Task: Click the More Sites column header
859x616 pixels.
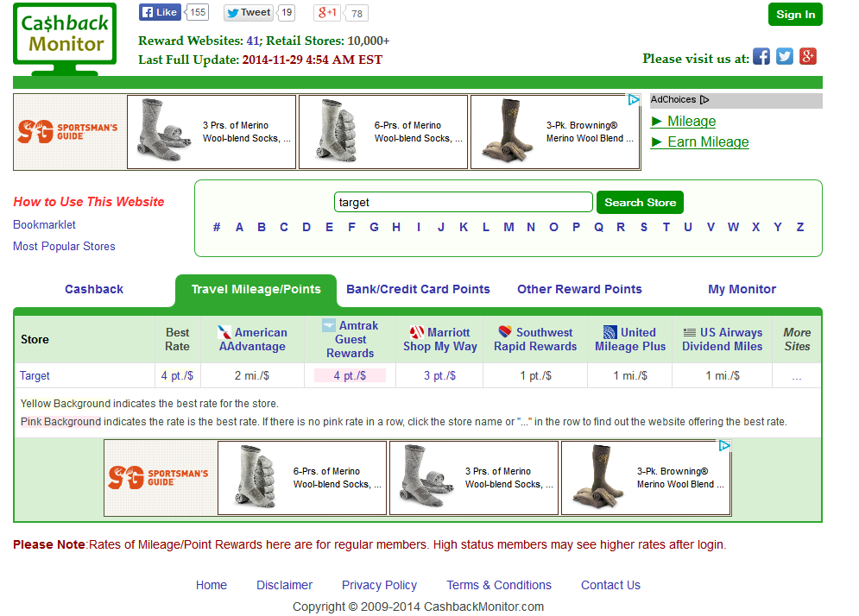Action: click(x=797, y=339)
